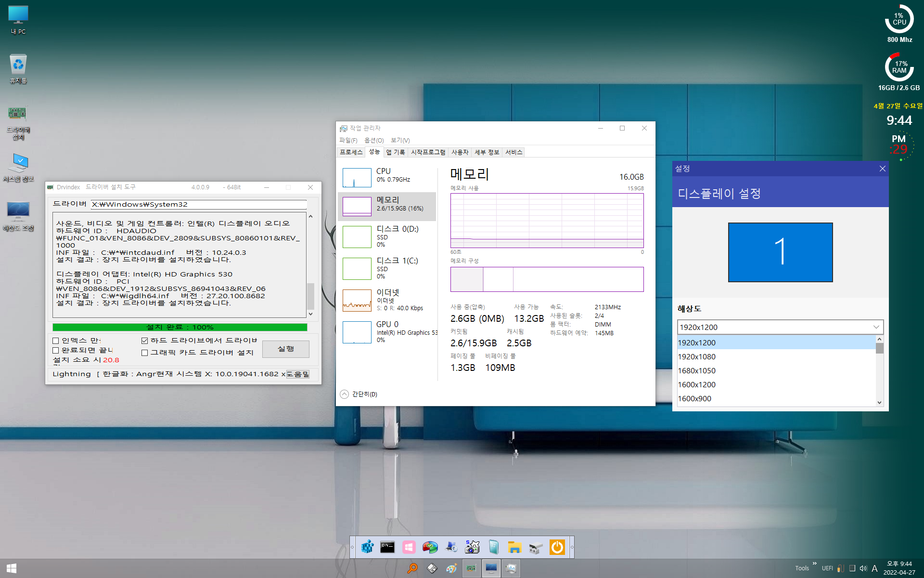Select GPU 0 in performance sidebar
This screenshot has width=924, height=578.
(x=387, y=332)
